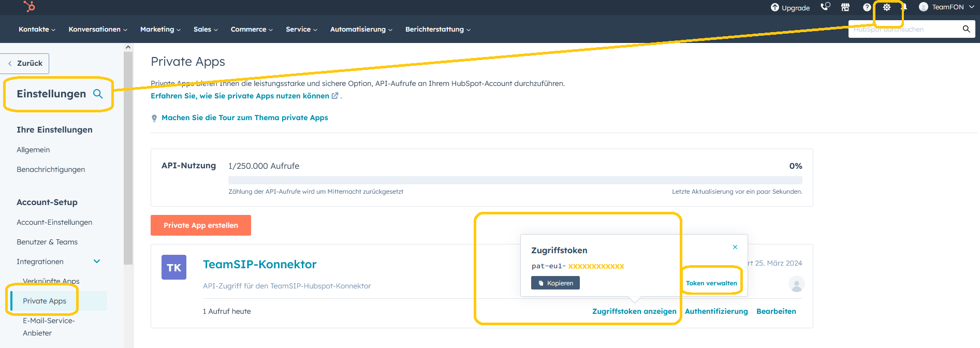Open the calling phone icon
Screen dimensions: 980x348
point(825,7)
